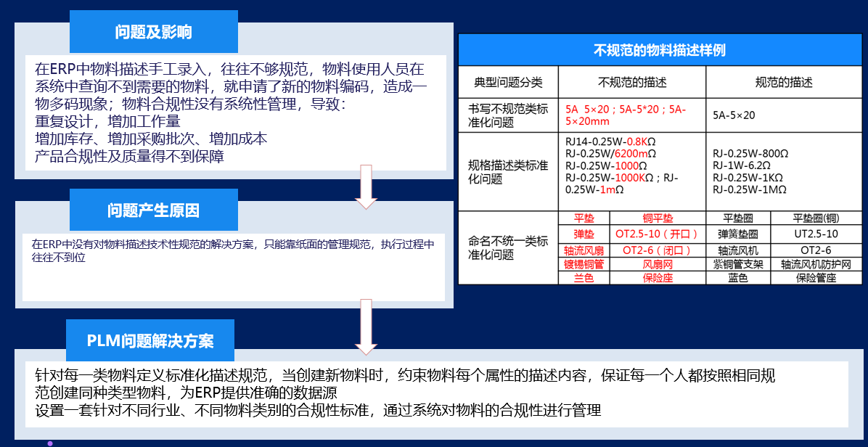Click the line starting '设置一套针对不同行业'
Image resolution: width=868 pixels, height=447 pixels.
[318, 411]
